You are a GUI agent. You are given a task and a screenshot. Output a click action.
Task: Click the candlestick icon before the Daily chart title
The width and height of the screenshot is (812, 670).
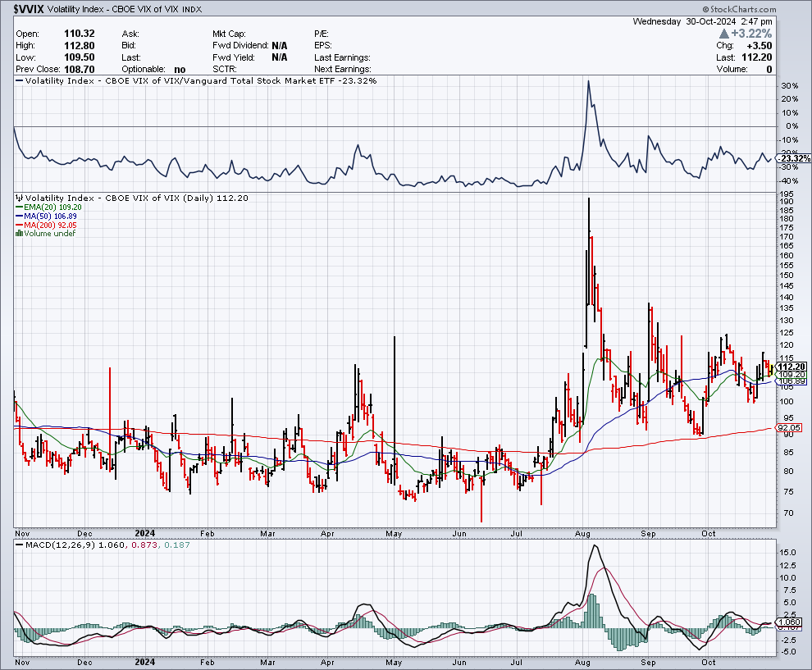click(x=20, y=198)
